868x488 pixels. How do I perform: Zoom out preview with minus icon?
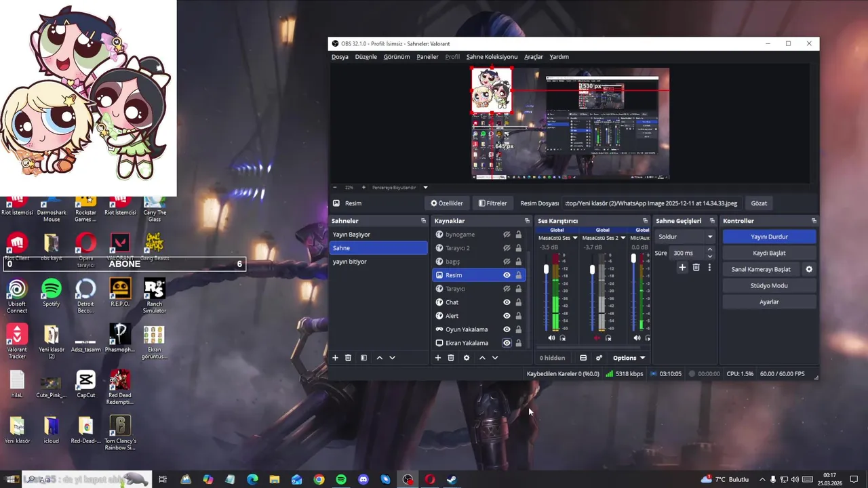pos(334,187)
